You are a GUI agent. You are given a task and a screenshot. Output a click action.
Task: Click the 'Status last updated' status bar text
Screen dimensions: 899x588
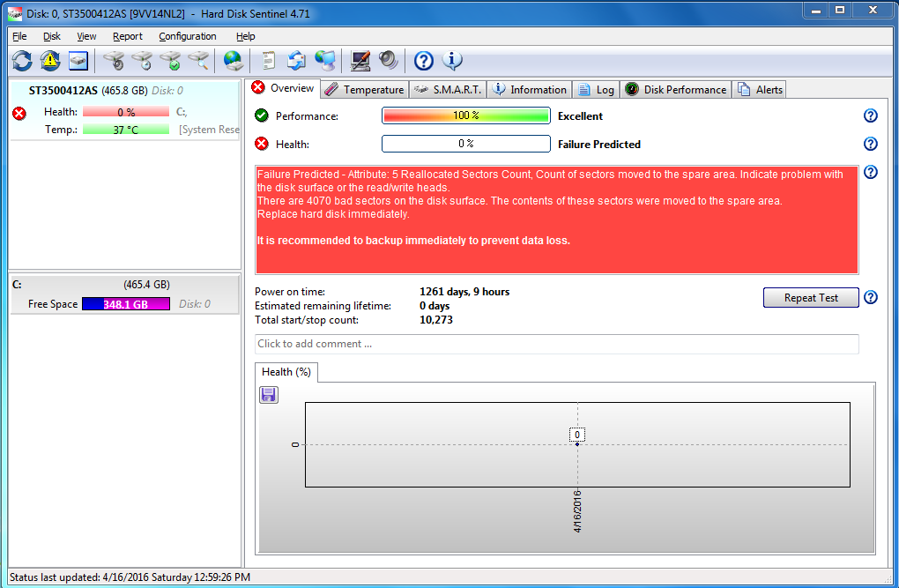click(x=130, y=577)
